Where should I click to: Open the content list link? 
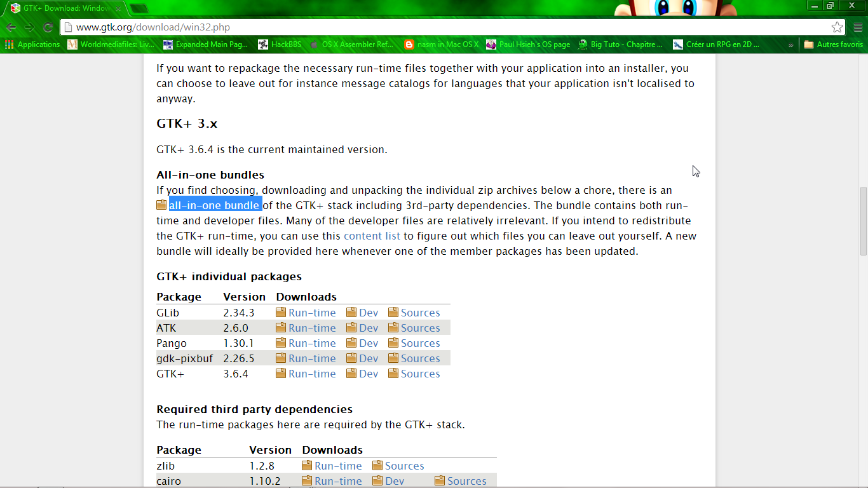coord(372,236)
